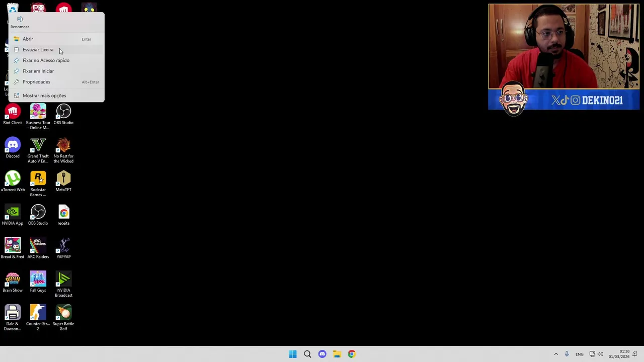Select the OBS Studio icon beside Business Tour
Viewport: 644px width, 362px height.
pos(63,115)
